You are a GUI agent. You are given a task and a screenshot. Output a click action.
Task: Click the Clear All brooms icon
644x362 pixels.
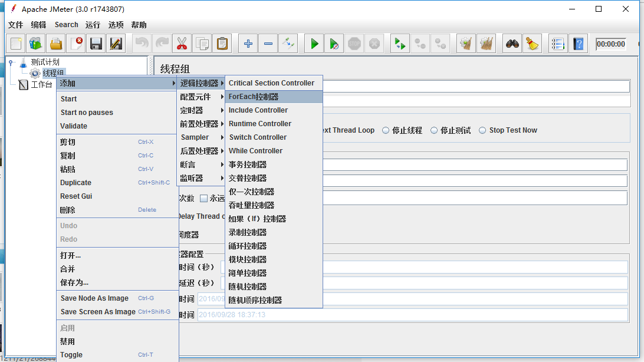click(487, 44)
